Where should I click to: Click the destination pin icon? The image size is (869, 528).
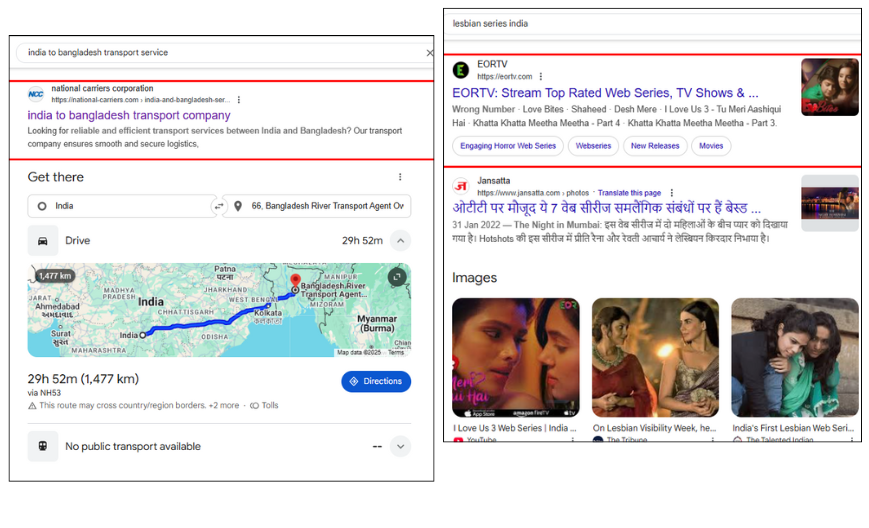click(x=238, y=206)
